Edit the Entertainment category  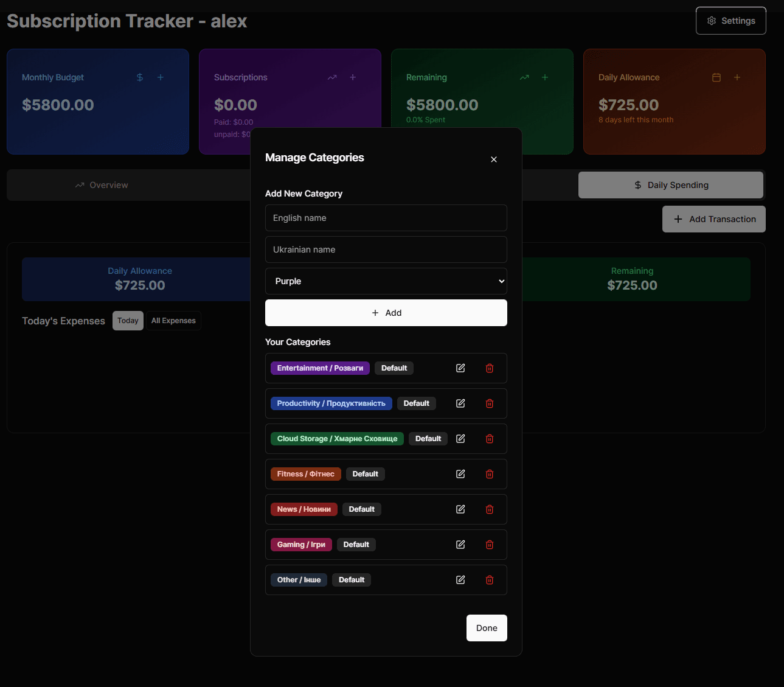[x=460, y=368]
